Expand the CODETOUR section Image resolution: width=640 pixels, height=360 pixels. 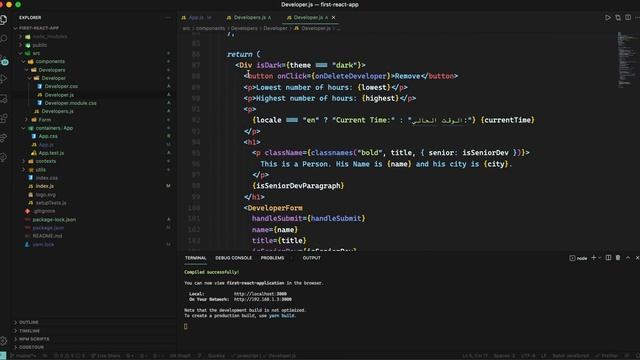pyautogui.click(x=31, y=347)
